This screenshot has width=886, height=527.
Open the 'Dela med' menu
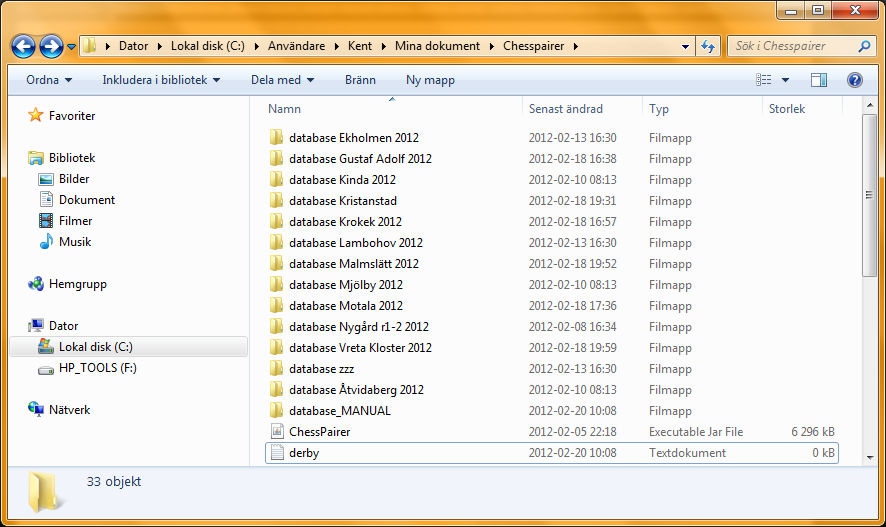283,80
